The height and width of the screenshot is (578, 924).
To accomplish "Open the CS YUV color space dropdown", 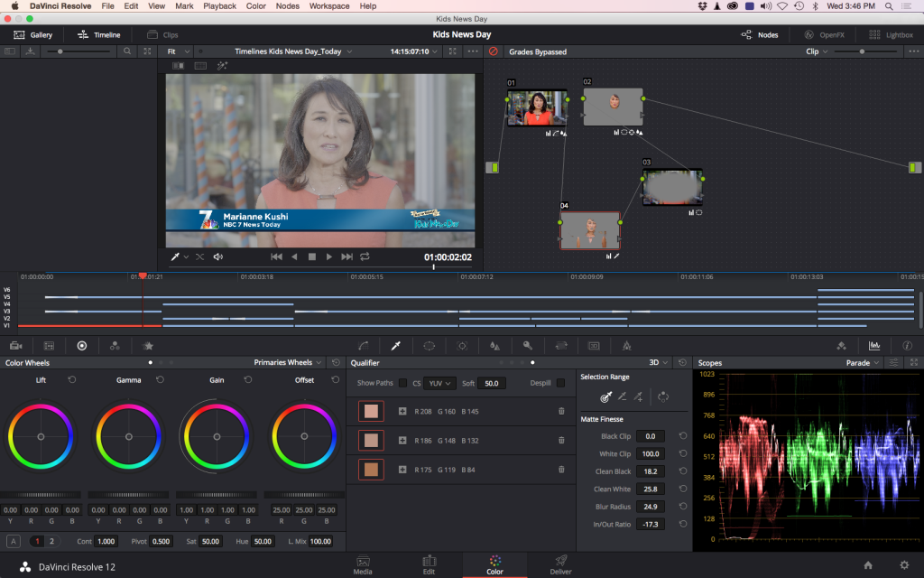I will pyautogui.click(x=439, y=383).
